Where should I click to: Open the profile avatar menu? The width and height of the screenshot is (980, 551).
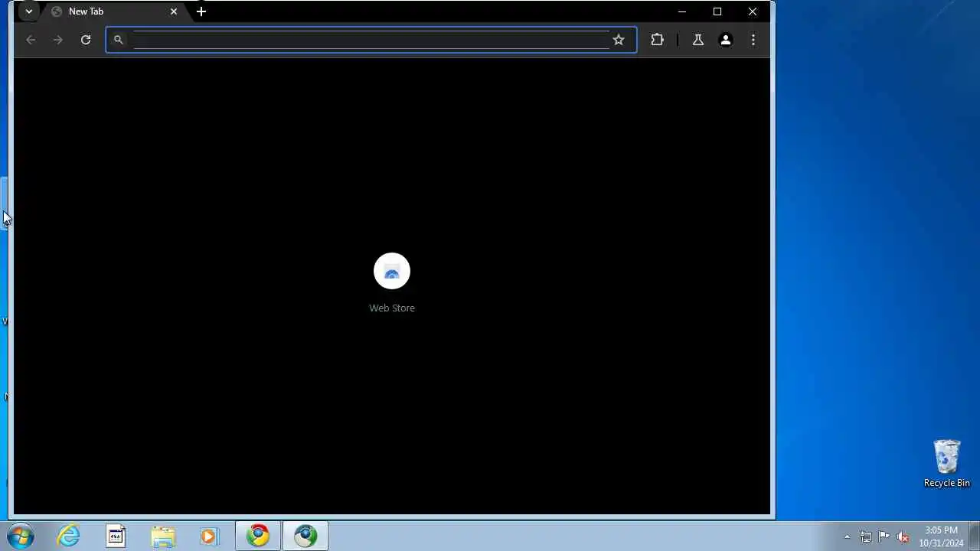(x=726, y=40)
